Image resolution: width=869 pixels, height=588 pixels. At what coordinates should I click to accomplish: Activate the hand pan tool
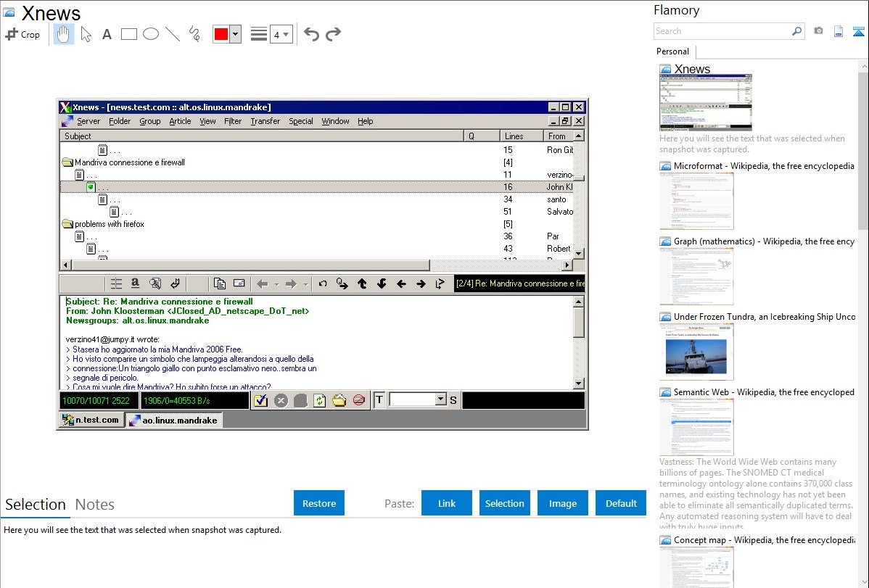coord(63,34)
